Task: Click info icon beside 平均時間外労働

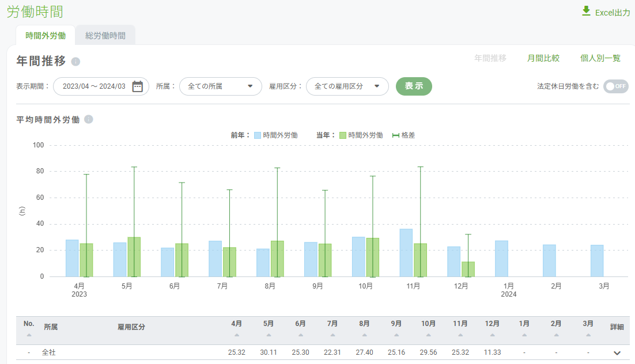Action: (89, 119)
